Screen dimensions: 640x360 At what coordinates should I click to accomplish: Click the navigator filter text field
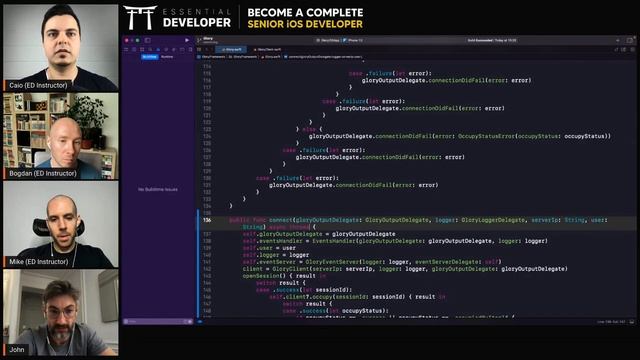click(x=158, y=322)
